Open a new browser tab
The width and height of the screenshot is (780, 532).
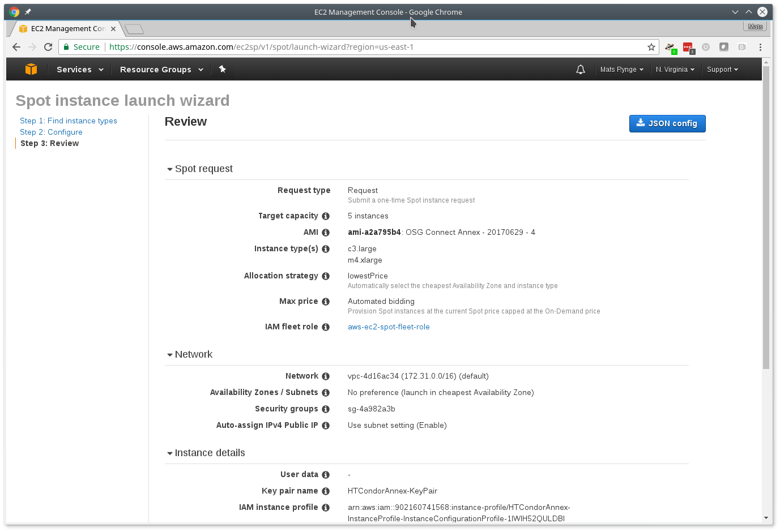pyautogui.click(x=134, y=29)
